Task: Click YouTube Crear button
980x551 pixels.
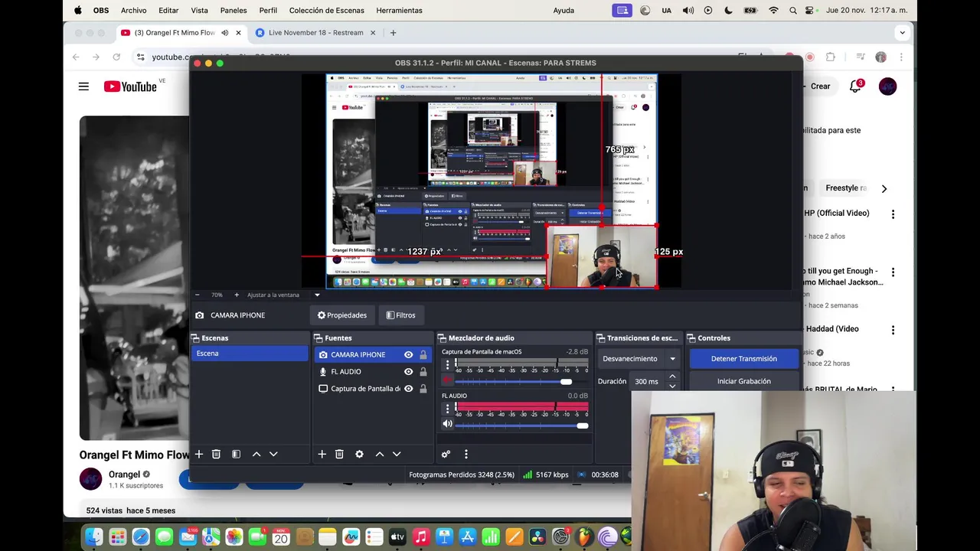Action: pos(819,86)
